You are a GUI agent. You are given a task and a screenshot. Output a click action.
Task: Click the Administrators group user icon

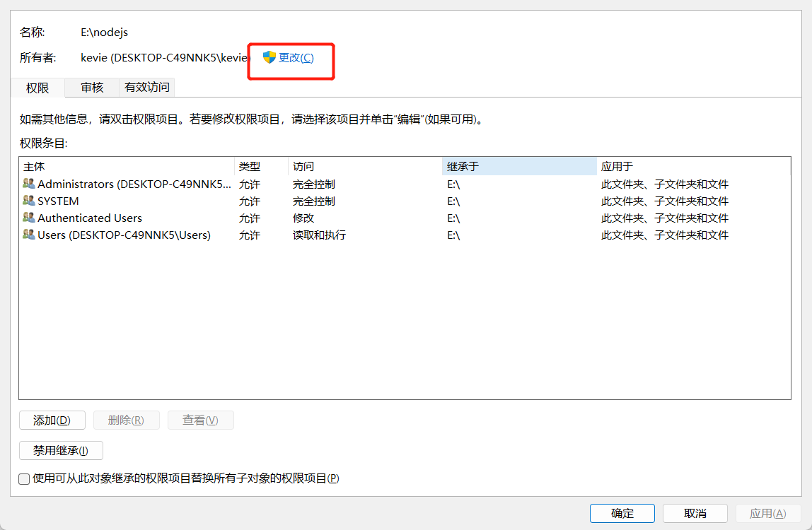coord(28,184)
